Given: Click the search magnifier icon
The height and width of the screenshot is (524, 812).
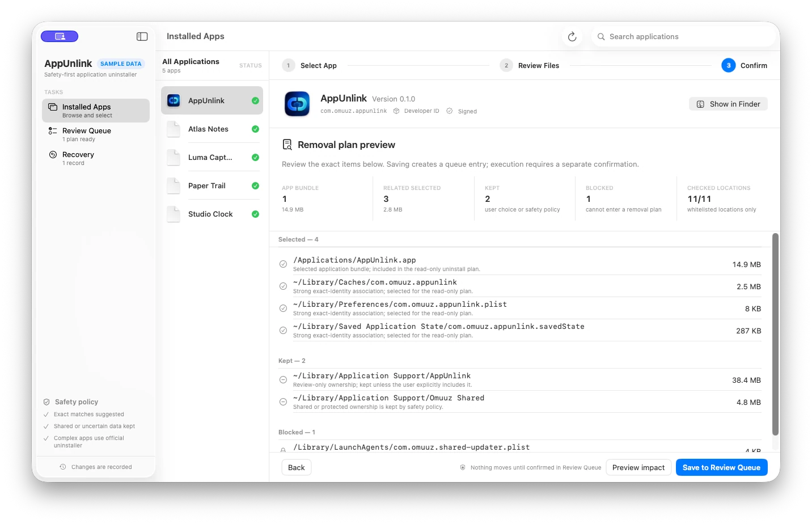Looking at the screenshot, I should (601, 36).
